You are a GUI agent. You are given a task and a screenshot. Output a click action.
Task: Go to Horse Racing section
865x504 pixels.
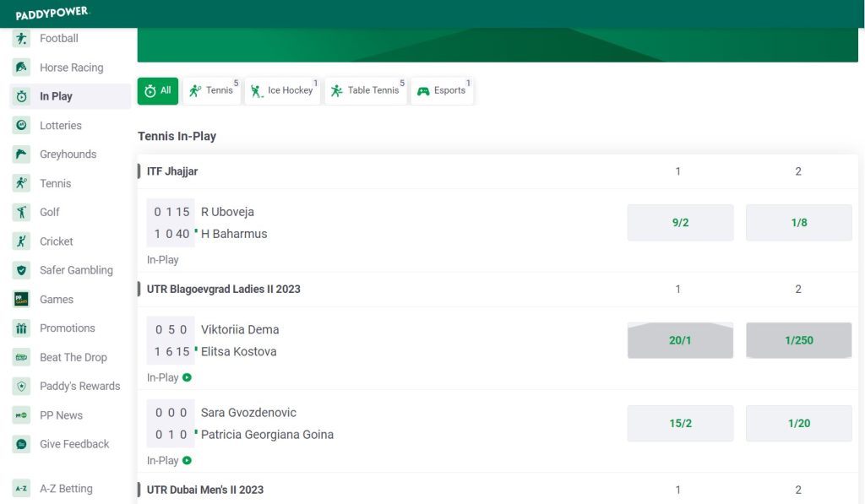click(71, 68)
